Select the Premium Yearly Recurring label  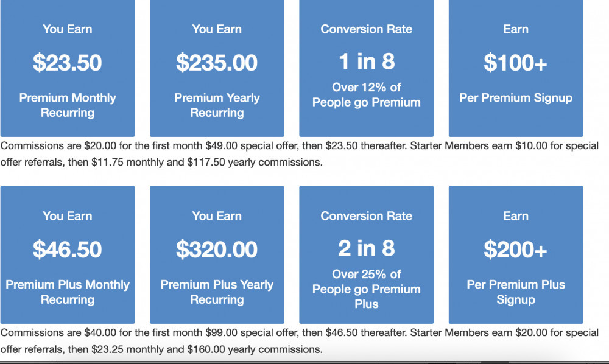(217, 105)
